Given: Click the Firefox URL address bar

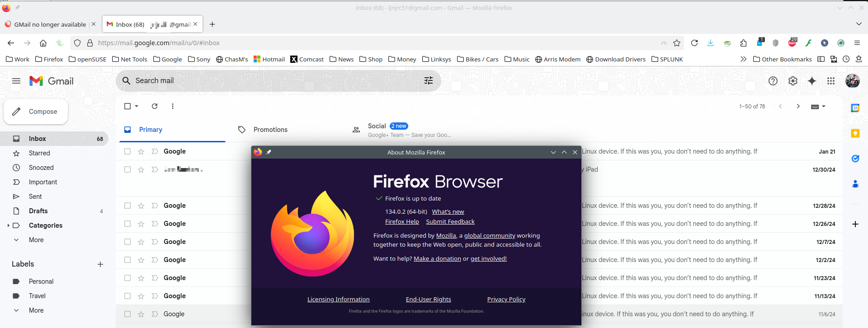Looking at the screenshot, I should click(377, 43).
